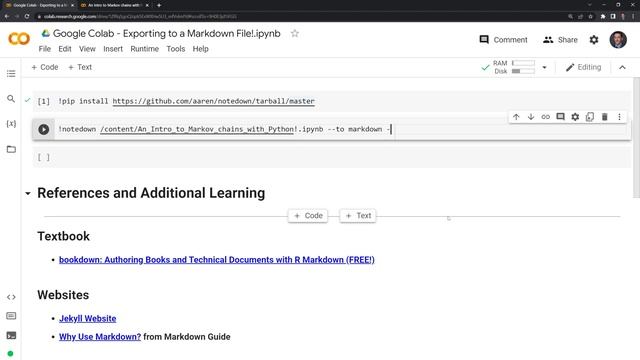Open the find and replace search panel
This screenshot has width=640, height=360.
click(x=11, y=98)
